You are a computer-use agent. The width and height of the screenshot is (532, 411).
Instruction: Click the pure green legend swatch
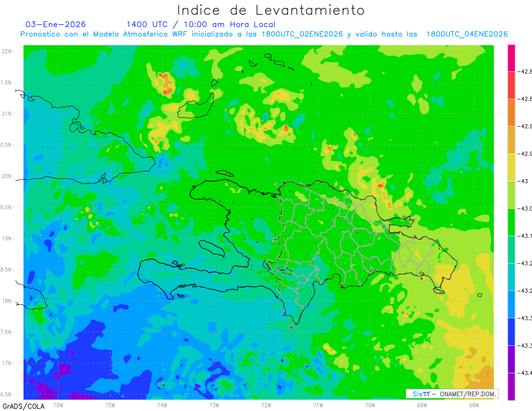pyautogui.click(x=511, y=222)
